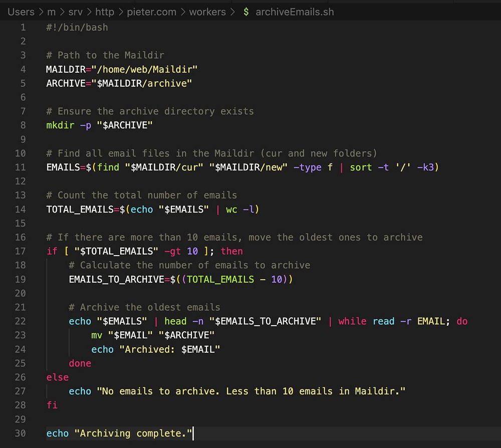Click the '# If there are more than 10 emails' comment

(x=234, y=238)
